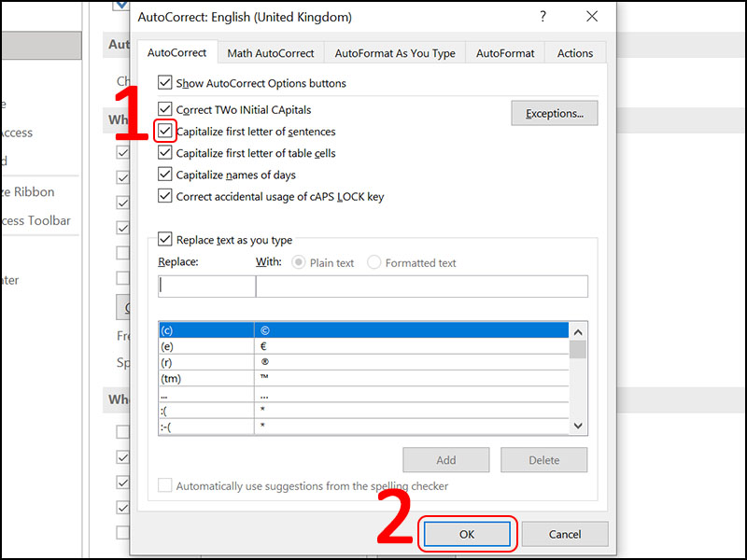
Task: Uncheck Correct TWo INitial CApitals
Action: [x=165, y=109]
